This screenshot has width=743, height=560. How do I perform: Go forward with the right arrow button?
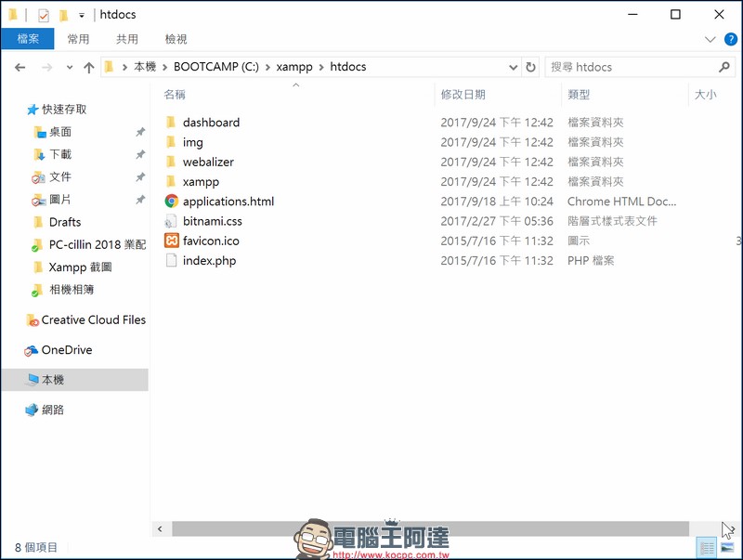tap(46, 67)
